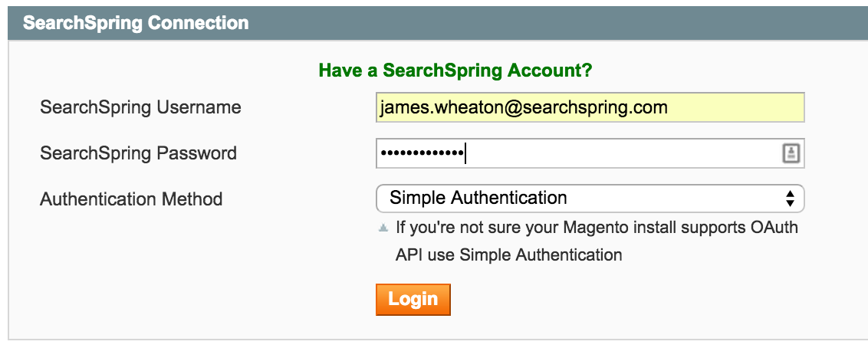The height and width of the screenshot is (348, 868).
Task: Click the word OAuth in the hint
Action: [772, 228]
